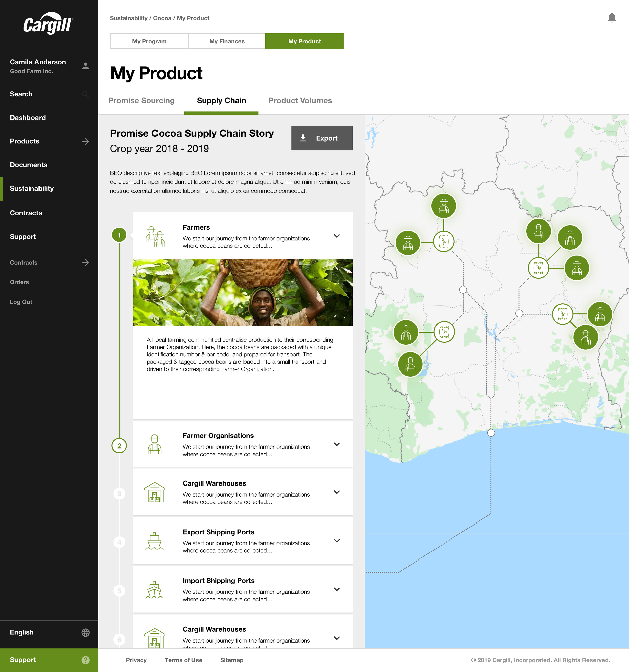The image size is (629, 672).
Task: Expand the Import Shipping Ports chevron
Action: click(x=337, y=589)
